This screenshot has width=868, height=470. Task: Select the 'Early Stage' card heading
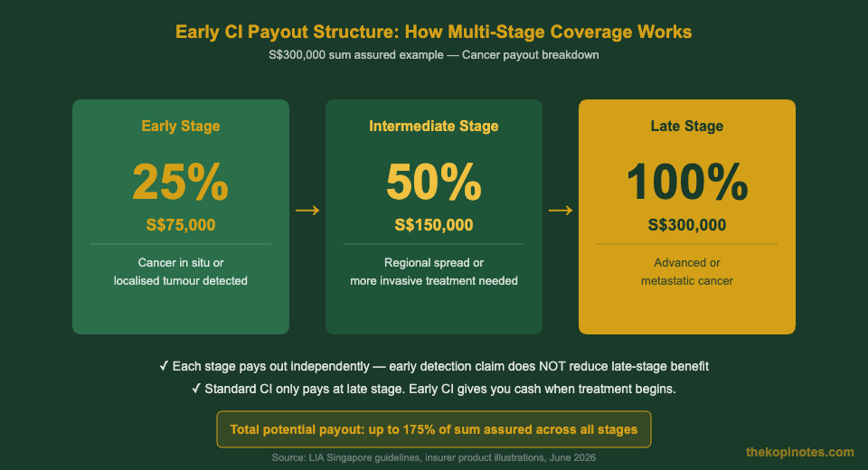[x=181, y=127]
